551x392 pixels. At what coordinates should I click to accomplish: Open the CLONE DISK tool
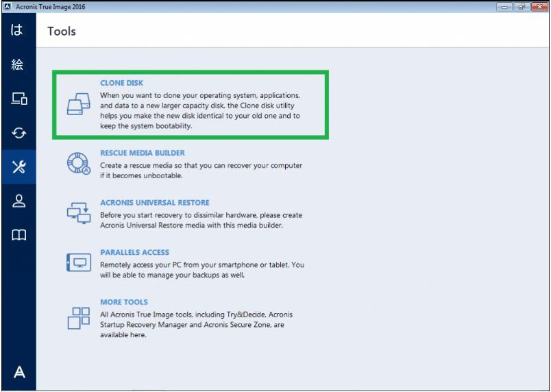pyautogui.click(x=121, y=83)
